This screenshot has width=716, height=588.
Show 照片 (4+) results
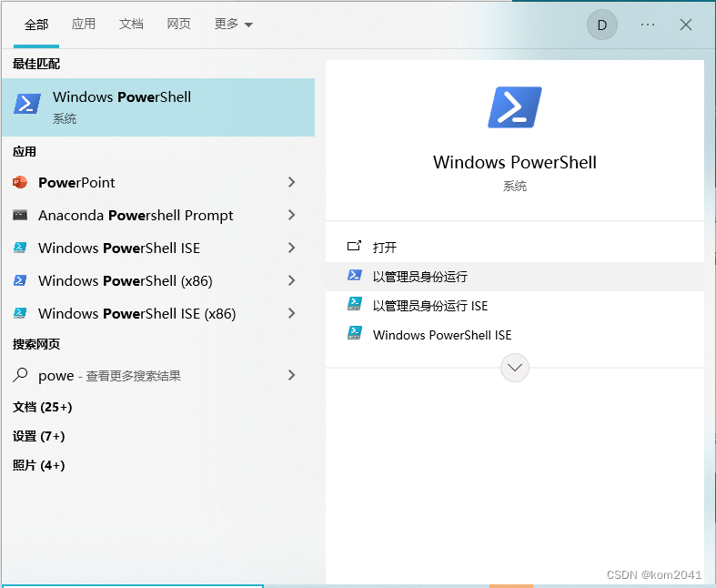tap(38, 465)
